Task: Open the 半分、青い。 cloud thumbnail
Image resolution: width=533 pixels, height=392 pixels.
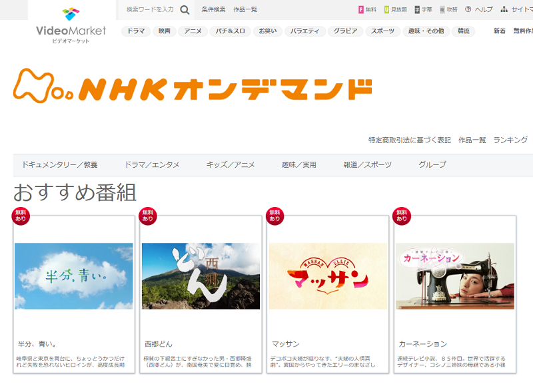Action: (x=74, y=276)
